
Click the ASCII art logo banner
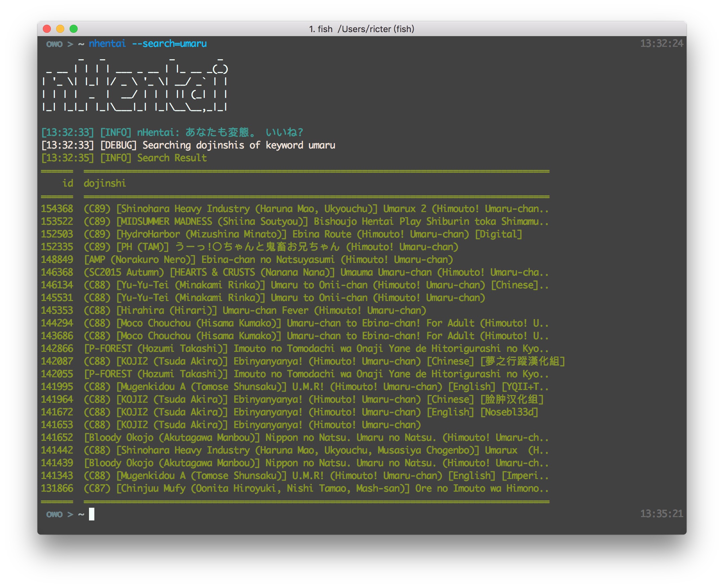[x=135, y=85]
